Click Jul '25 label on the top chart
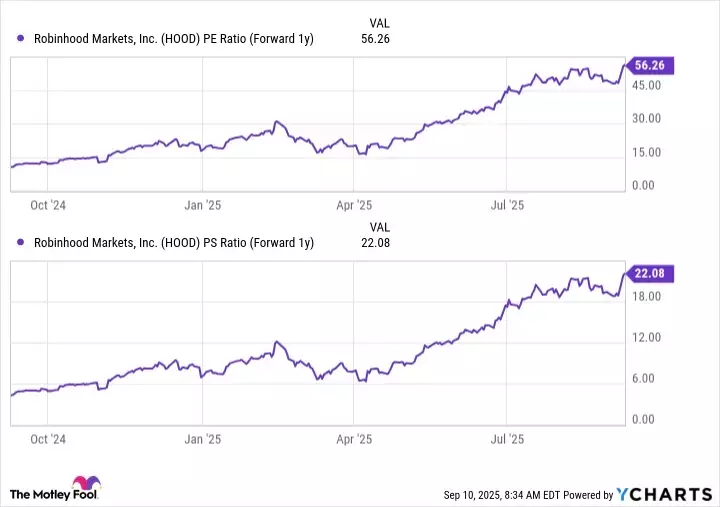The image size is (720, 507). (x=507, y=204)
